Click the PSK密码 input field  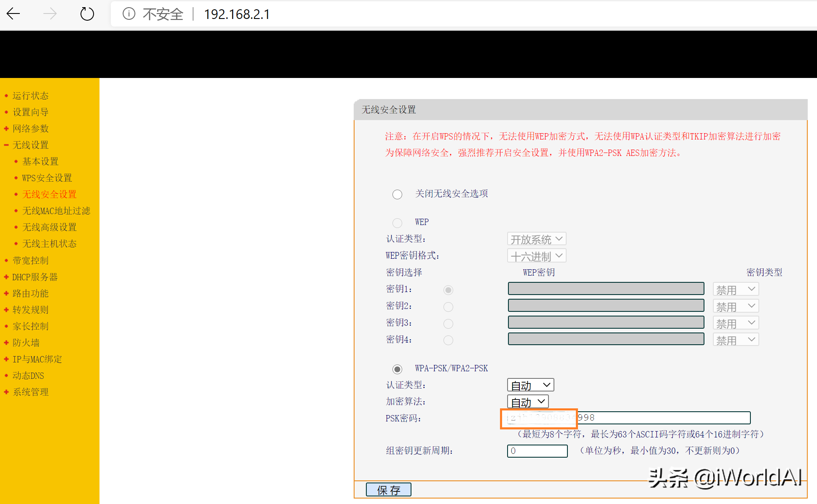pos(629,418)
